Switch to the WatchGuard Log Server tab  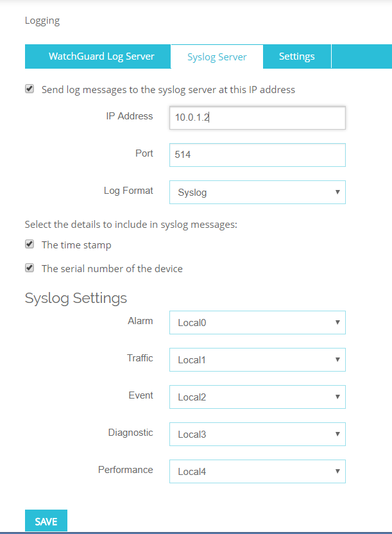point(98,56)
